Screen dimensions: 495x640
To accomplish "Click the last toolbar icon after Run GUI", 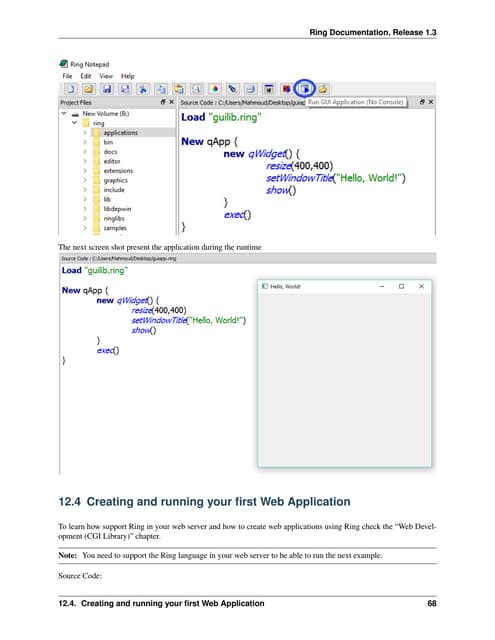I will pos(323,89).
